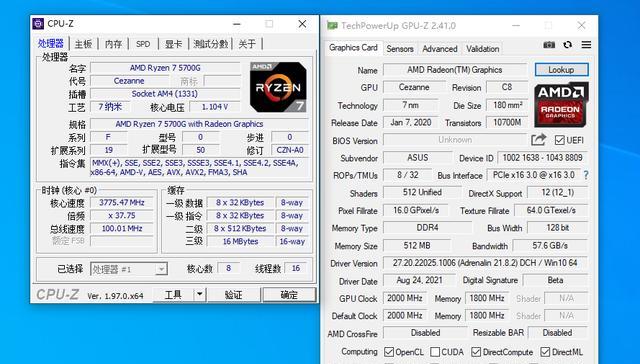Click the Resizable BAR Disabled value
Screen dimensions: 640x364
click(558, 333)
